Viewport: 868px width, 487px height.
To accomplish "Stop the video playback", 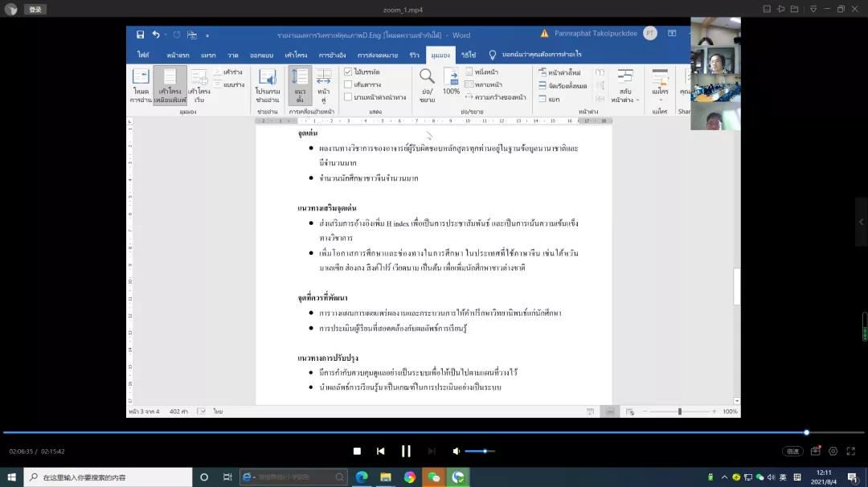I will coord(357,451).
